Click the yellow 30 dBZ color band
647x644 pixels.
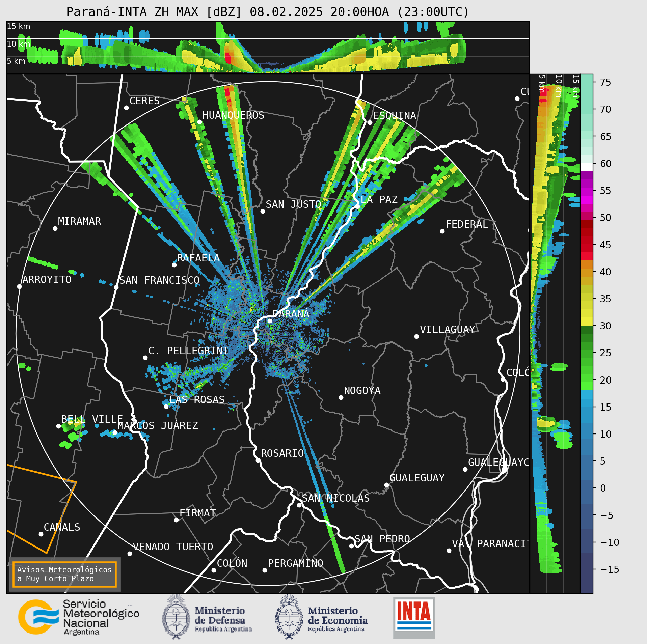pos(587,321)
